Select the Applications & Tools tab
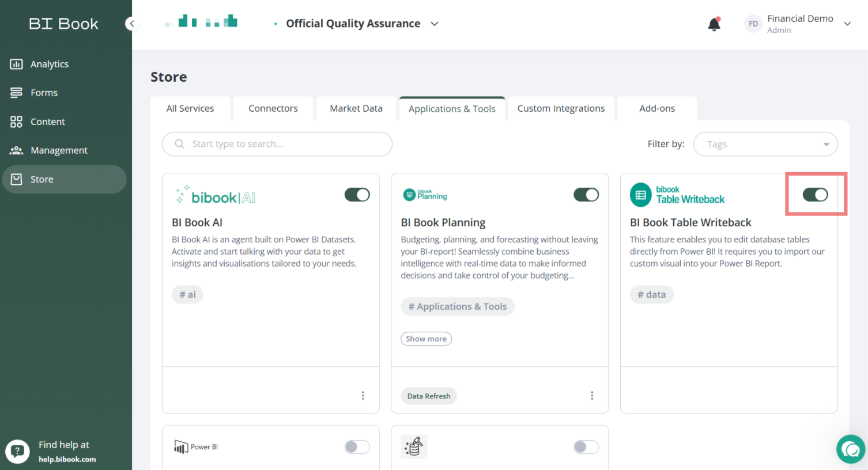Viewport: 868px width, 470px height. [452, 108]
